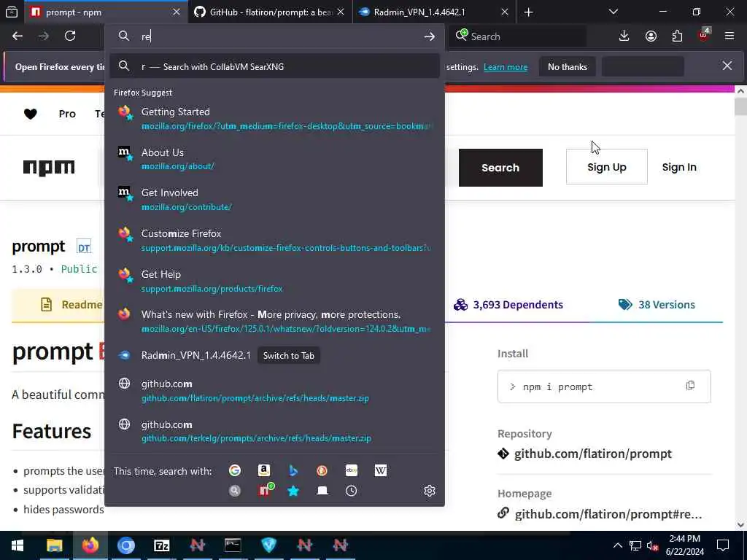The height and width of the screenshot is (560, 747).
Task: Search this time with Google
Action: pos(235,470)
